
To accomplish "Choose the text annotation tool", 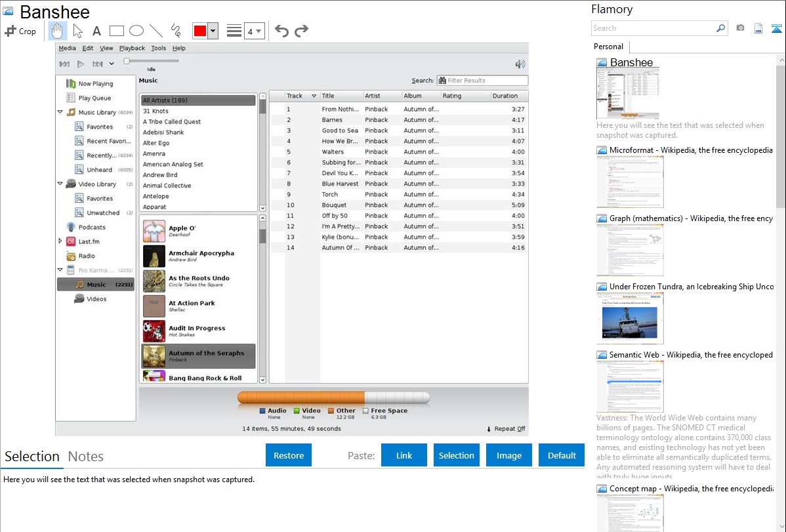I will 96,31.
